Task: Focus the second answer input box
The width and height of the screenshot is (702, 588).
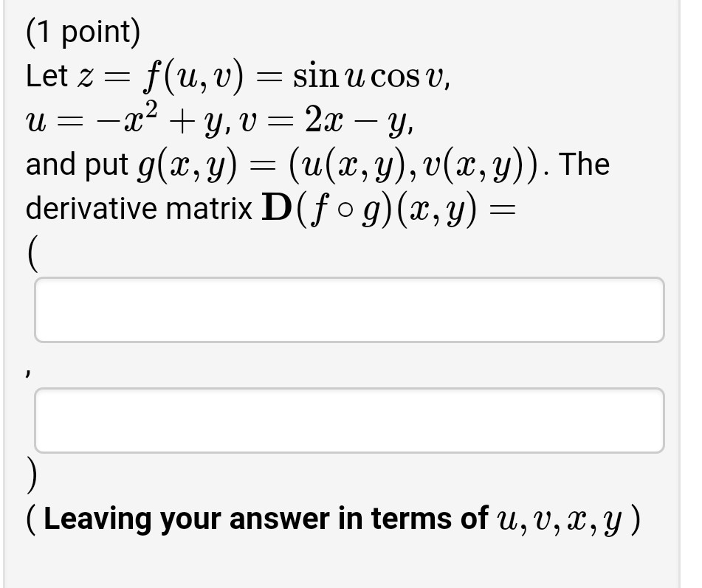Action: click(349, 420)
